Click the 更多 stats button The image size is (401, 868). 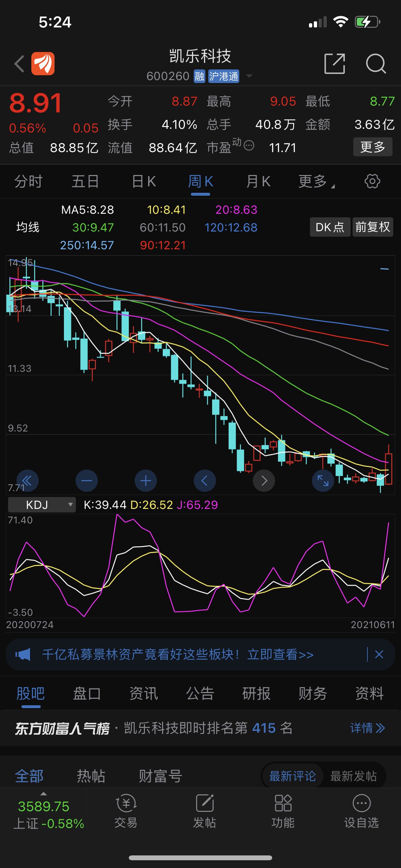[x=373, y=147]
